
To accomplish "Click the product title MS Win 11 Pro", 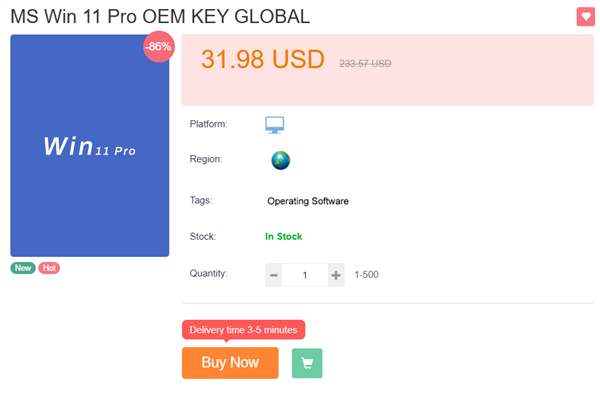I will [160, 17].
